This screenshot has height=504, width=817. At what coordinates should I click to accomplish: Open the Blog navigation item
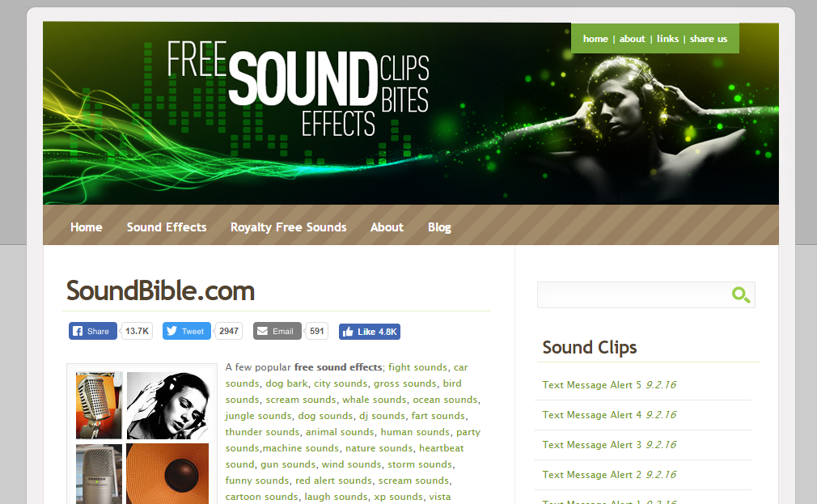tap(439, 227)
